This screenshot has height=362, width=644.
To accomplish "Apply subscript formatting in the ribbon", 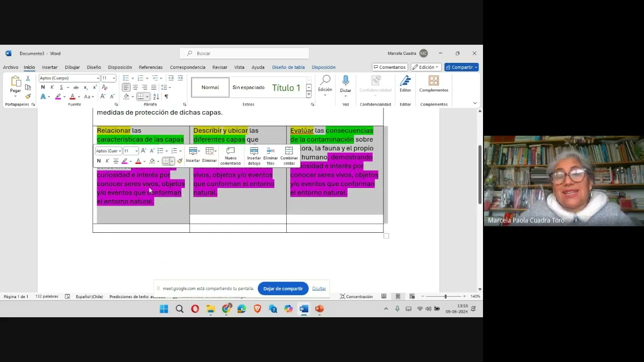I will click(x=86, y=87).
